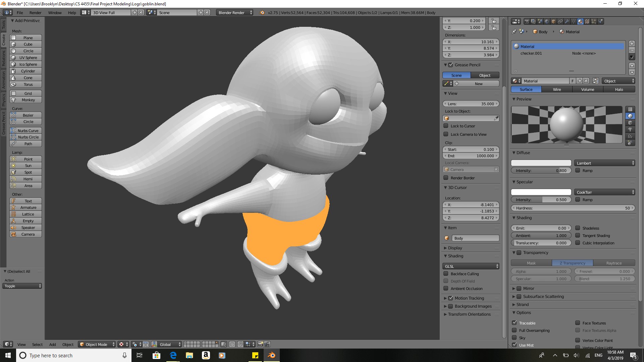
Task: Open the Render menu
Action: (x=35, y=13)
